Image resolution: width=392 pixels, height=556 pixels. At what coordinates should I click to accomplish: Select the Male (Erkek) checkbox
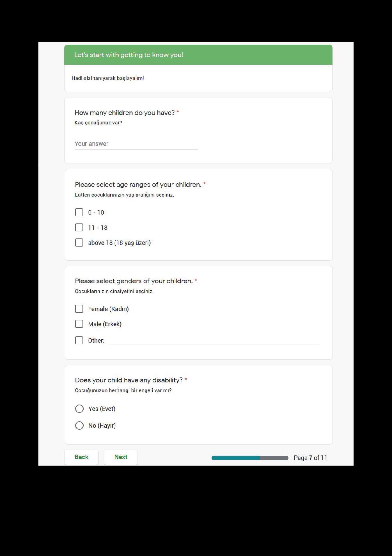[x=79, y=324]
